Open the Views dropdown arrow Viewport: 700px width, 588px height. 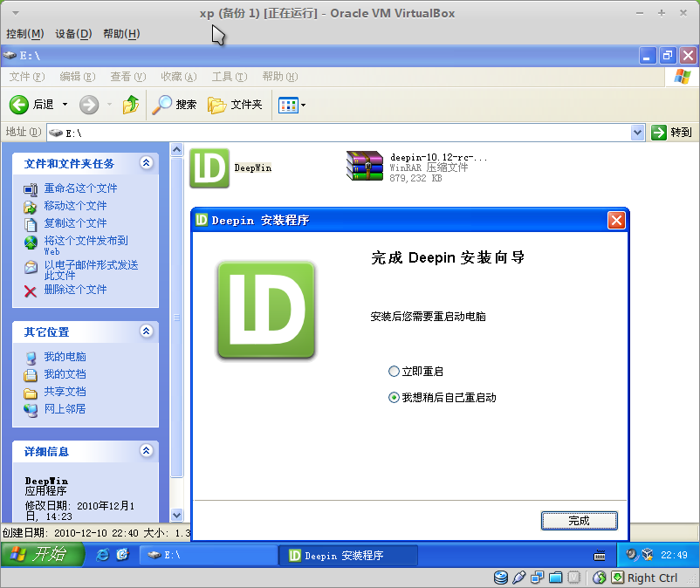304,106
